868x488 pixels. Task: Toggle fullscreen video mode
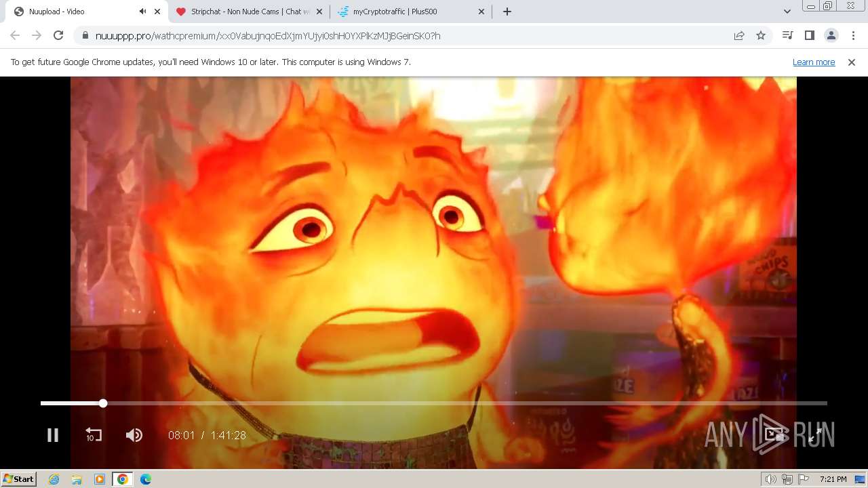coord(816,435)
